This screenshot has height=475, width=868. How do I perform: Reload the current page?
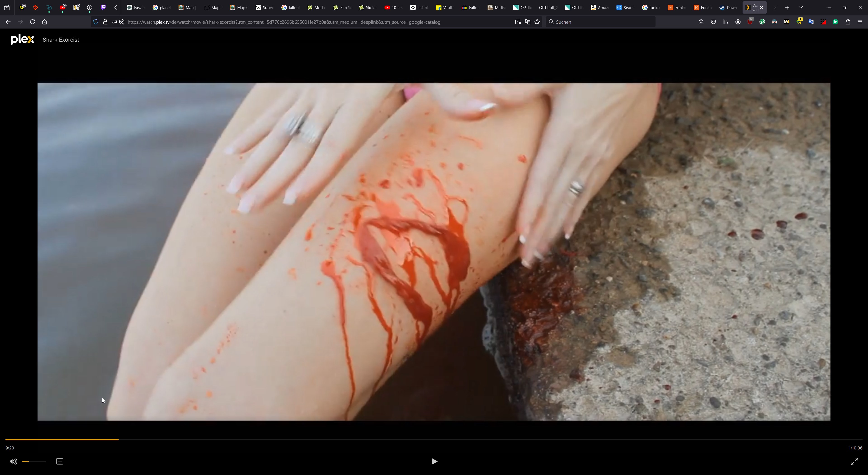[x=32, y=22]
